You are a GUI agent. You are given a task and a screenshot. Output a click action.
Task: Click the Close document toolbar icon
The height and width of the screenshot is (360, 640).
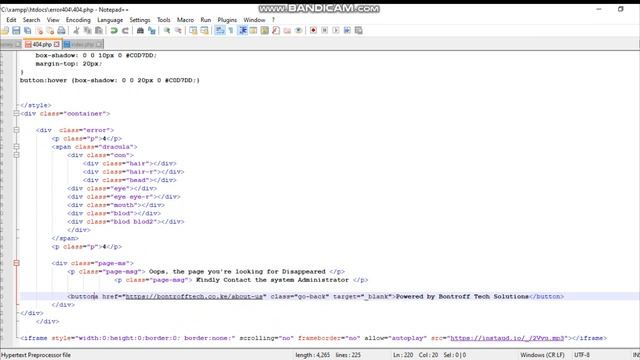tap(40, 31)
